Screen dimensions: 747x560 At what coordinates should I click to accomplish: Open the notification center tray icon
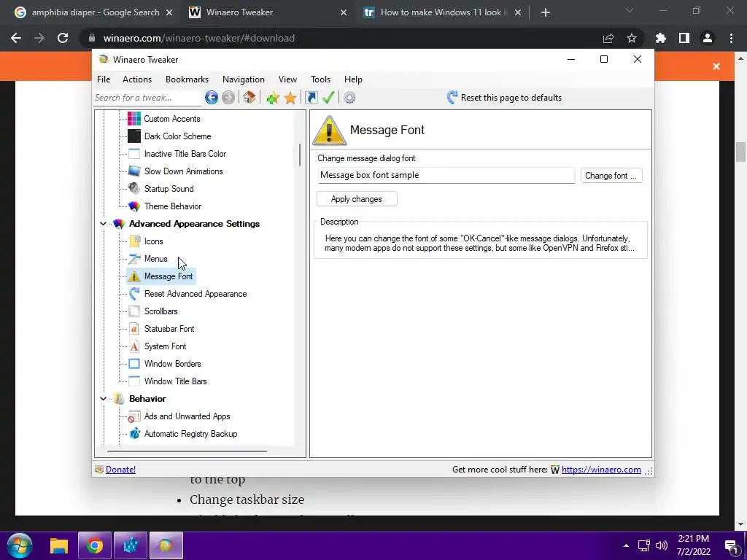pos(731,546)
